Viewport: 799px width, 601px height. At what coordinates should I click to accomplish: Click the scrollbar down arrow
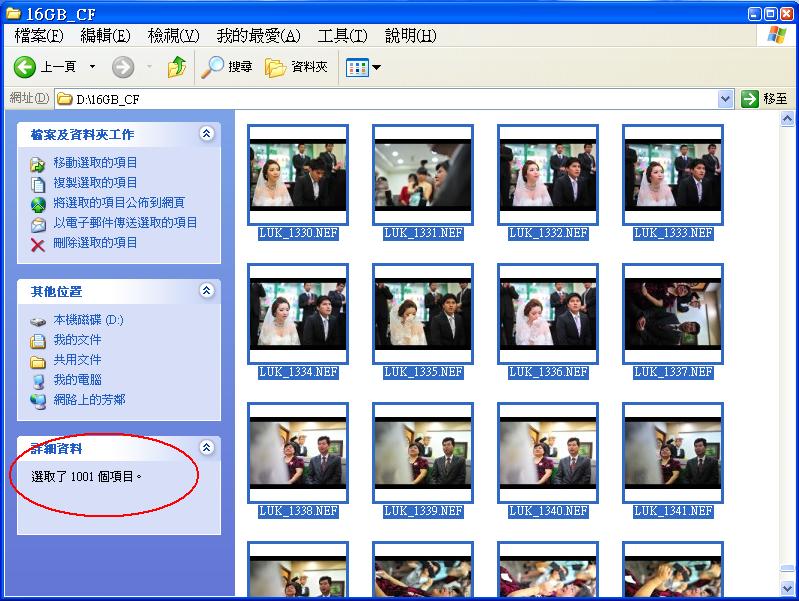coord(787,588)
